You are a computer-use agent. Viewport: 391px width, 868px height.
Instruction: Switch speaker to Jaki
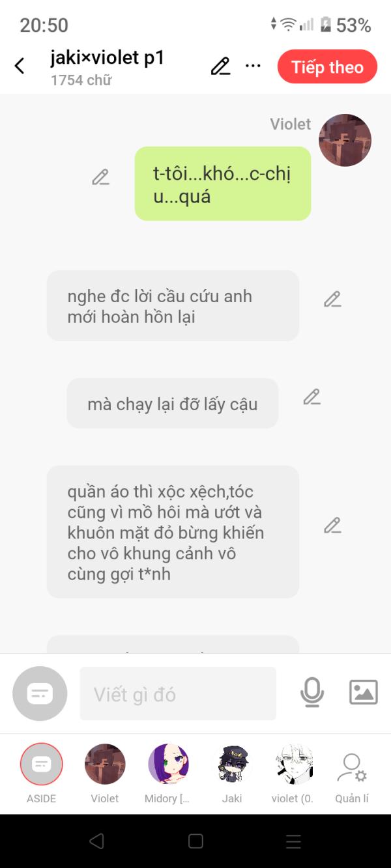click(x=232, y=774)
